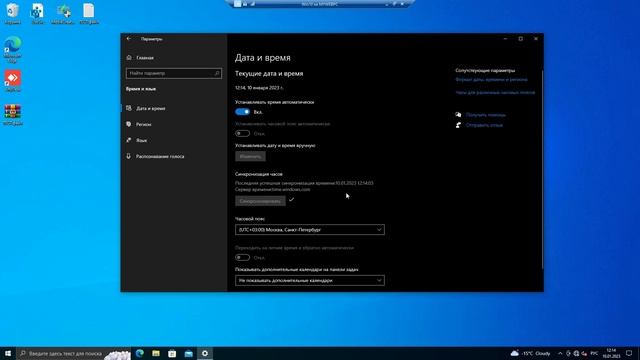640x360 pixels.
Task: Minimize the Settings window
Action: [x=505, y=39]
